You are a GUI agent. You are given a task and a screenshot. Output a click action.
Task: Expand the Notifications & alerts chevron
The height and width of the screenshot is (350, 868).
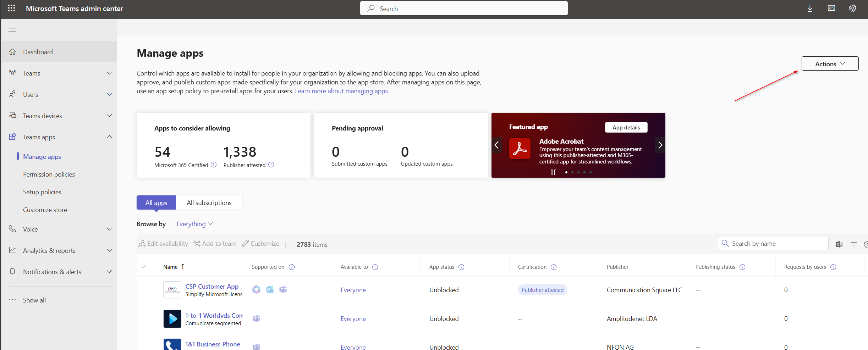pos(109,272)
